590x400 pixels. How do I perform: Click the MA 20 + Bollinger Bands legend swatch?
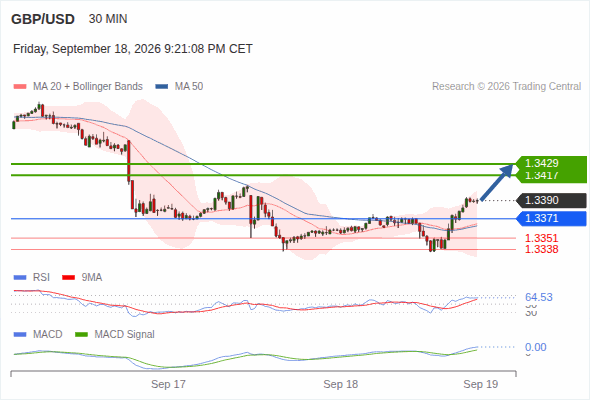(x=20, y=87)
